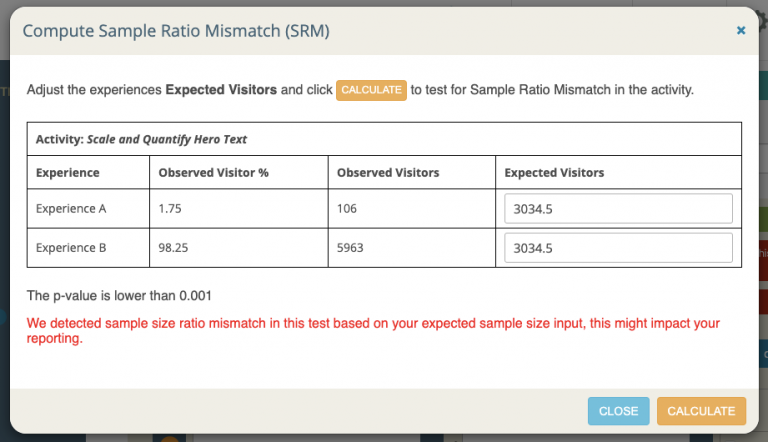Click the inline CALCULATE badge in the instructions

click(x=371, y=90)
